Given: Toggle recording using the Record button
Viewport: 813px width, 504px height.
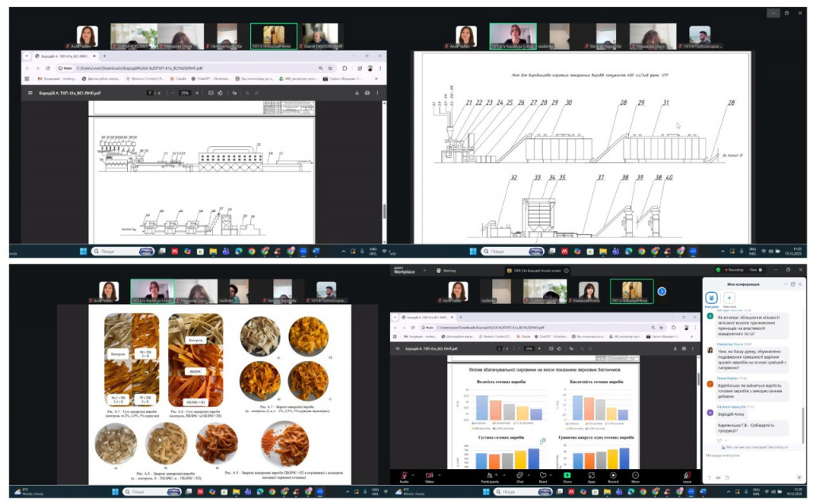Looking at the screenshot, I should tap(613, 475).
